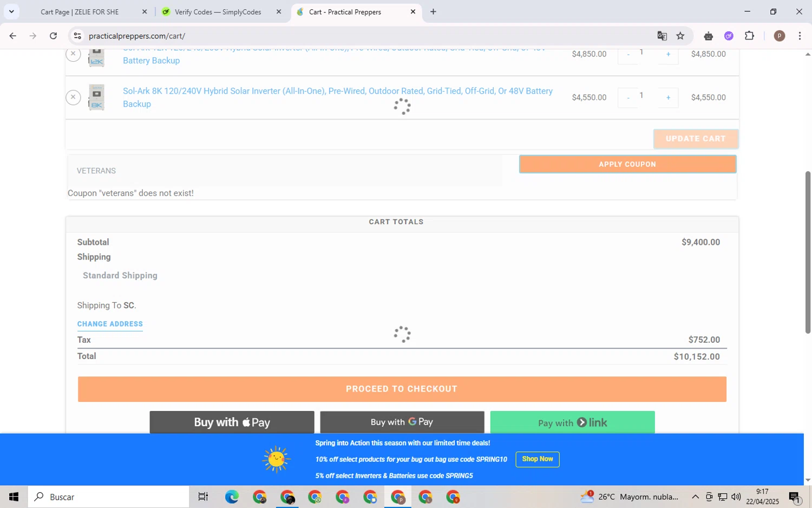Remove Sol-Ark 8K item from cart
Viewport: 812px width, 508px height.
(x=73, y=97)
